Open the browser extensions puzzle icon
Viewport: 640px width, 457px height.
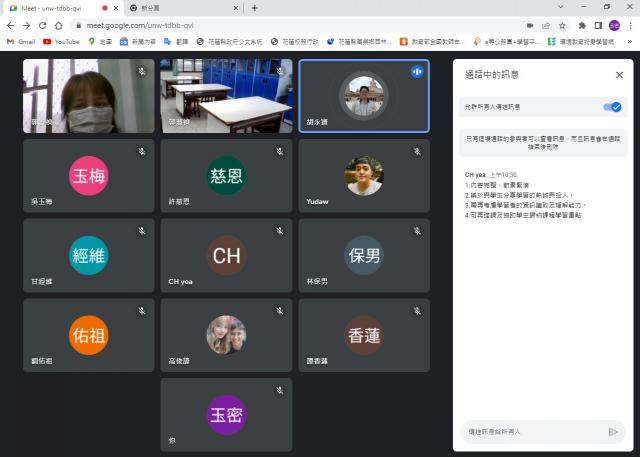point(582,25)
